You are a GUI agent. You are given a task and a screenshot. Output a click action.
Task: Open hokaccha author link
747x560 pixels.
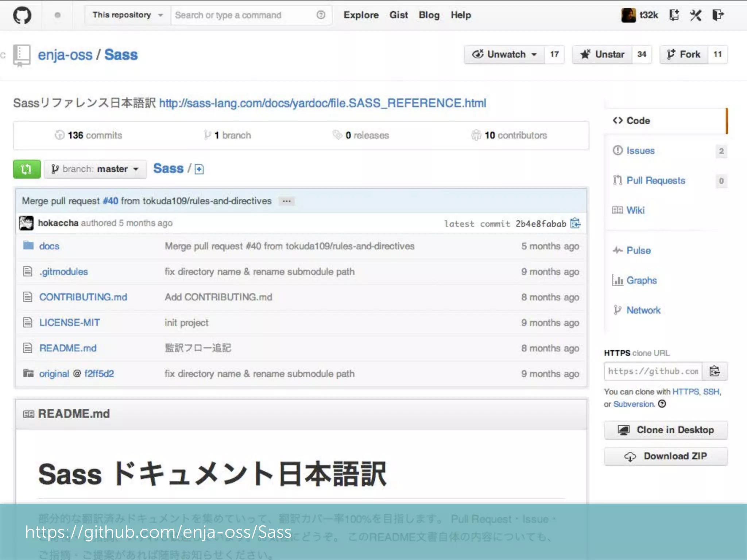click(58, 223)
